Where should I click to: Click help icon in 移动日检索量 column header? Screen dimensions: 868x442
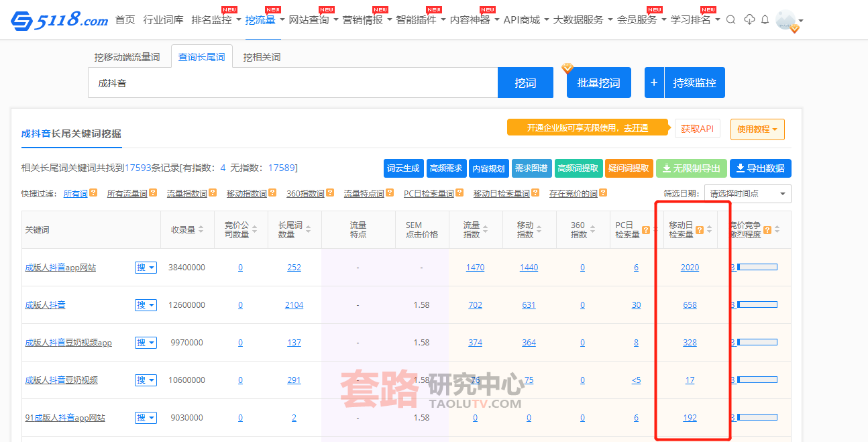click(x=699, y=230)
